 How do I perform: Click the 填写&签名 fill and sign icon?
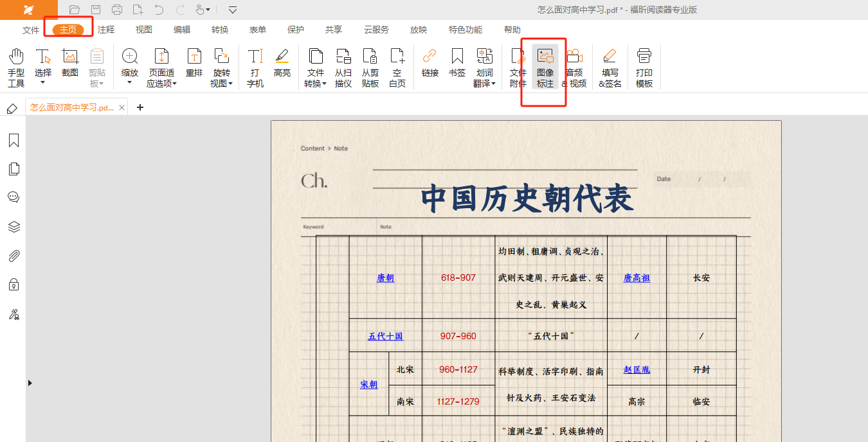click(610, 67)
